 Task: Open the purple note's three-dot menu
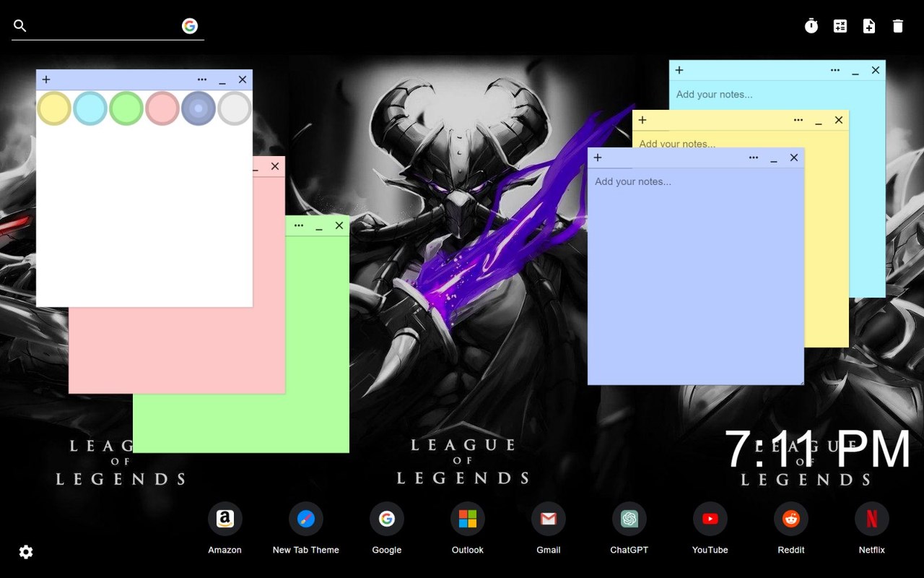pos(754,158)
